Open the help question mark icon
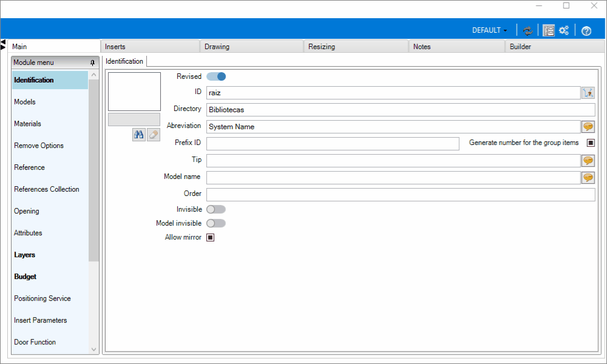 click(x=586, y=30)
